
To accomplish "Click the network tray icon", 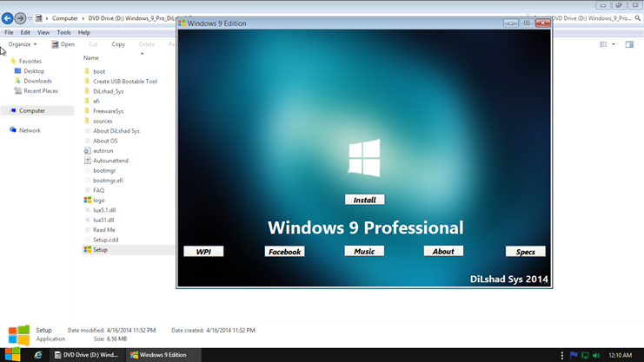I will pyautogui.click(x=585, y=355).
